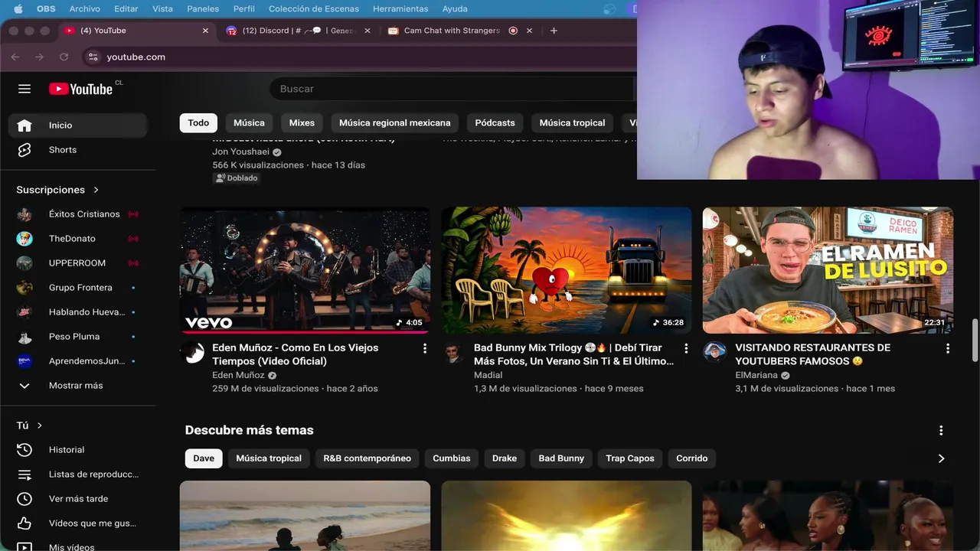The height and width of the screenshot is (551, 980).
Task: Open Bad Bunny Mix Trilogy video title
Action: pos(574,354)
